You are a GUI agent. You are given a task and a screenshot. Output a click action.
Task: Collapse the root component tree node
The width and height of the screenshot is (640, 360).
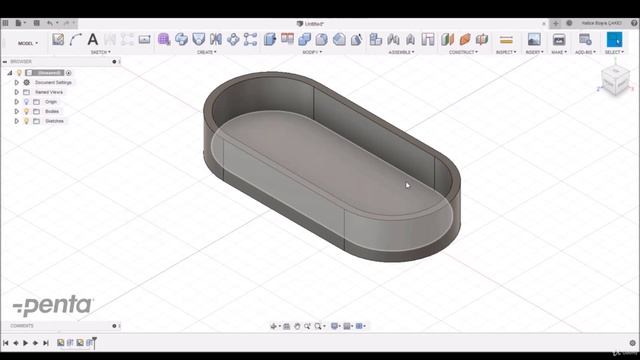point(10,73)
